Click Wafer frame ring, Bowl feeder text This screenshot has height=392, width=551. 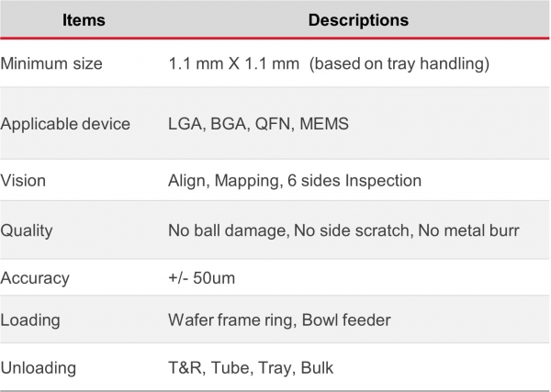click(279, 320)
